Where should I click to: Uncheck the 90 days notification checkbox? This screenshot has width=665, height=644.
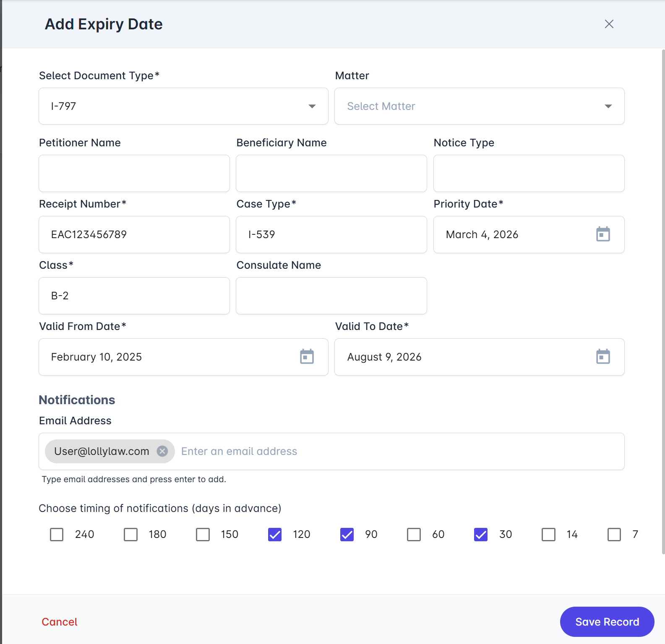347,535
